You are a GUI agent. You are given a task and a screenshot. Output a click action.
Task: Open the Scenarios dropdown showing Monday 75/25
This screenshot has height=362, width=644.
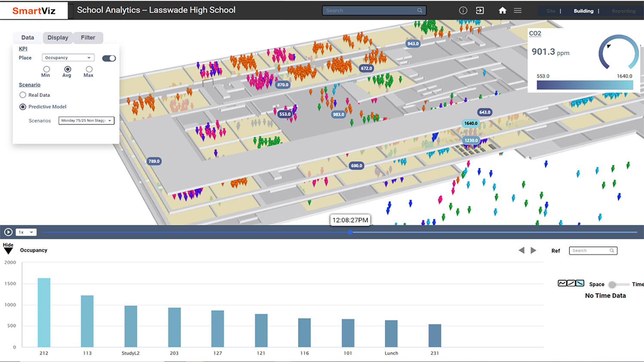(x=86, y=121)
